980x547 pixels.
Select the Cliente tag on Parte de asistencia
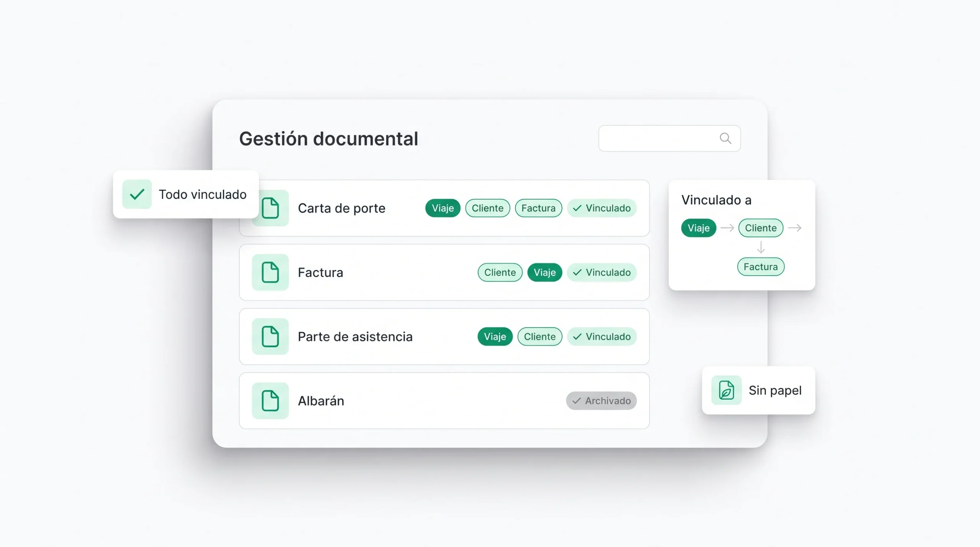[x=540, y=336]
